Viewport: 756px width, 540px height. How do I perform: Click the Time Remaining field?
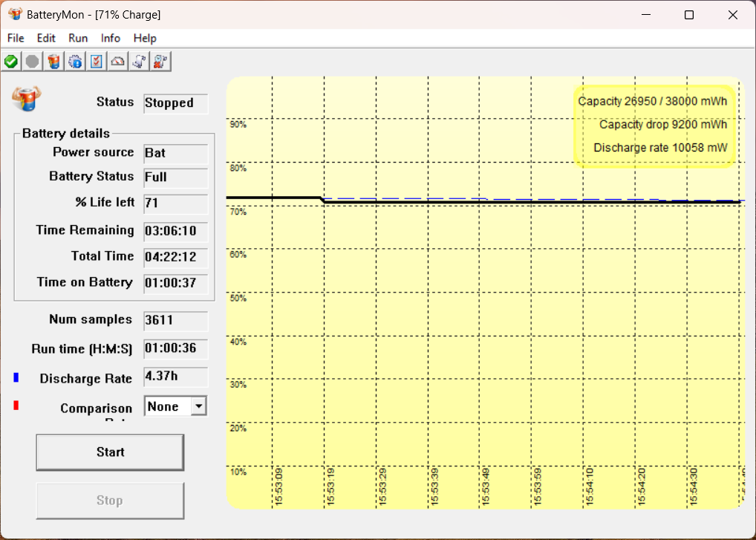click(175, 231)
